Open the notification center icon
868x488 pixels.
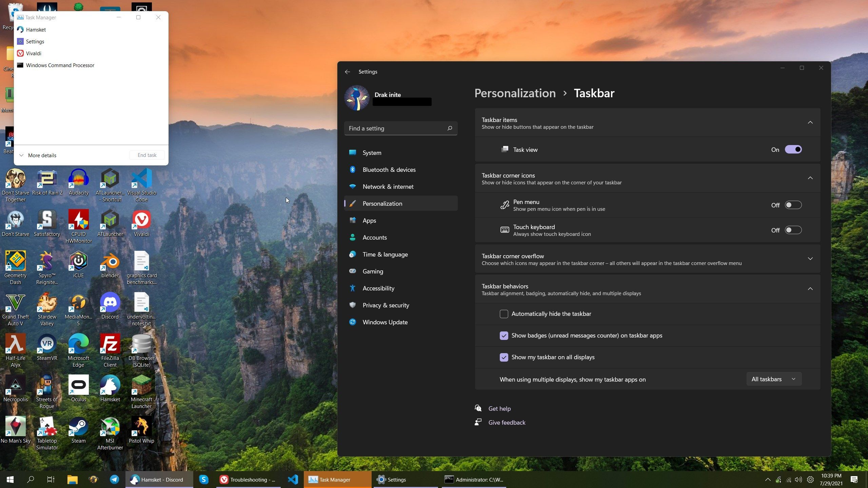point(854,480)
